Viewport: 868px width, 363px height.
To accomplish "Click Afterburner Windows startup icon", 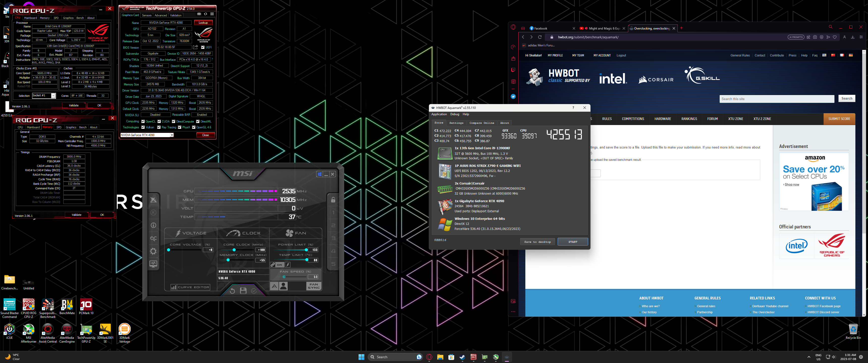I will coord(319,174).
